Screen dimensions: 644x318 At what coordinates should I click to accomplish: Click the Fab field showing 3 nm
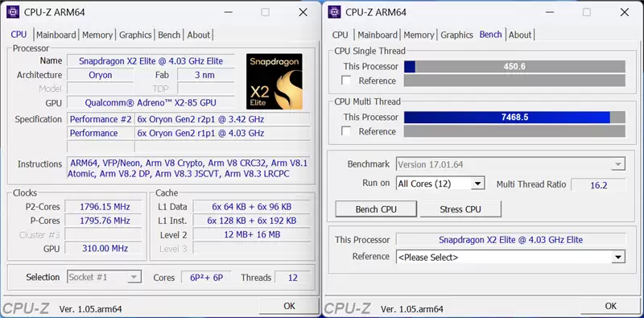206,75
